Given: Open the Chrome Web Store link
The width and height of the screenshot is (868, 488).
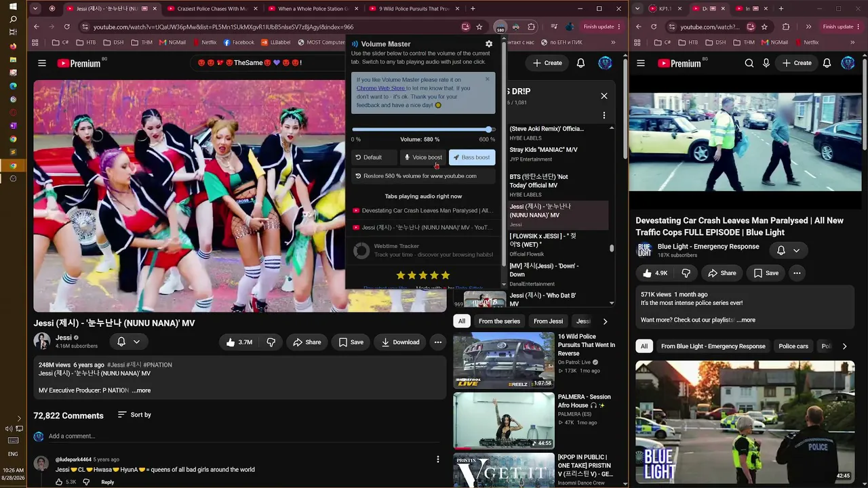Looking at the screenshot, I should coord(380,88).
